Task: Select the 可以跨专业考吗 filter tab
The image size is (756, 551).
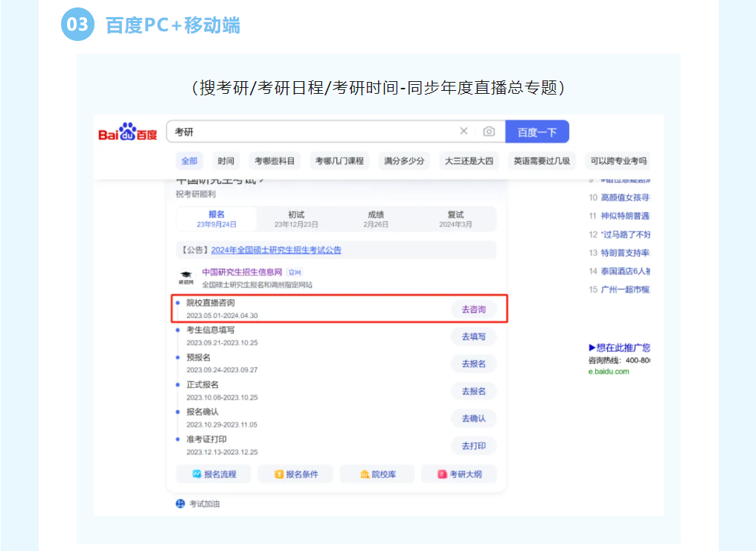Action: point(618,161)
